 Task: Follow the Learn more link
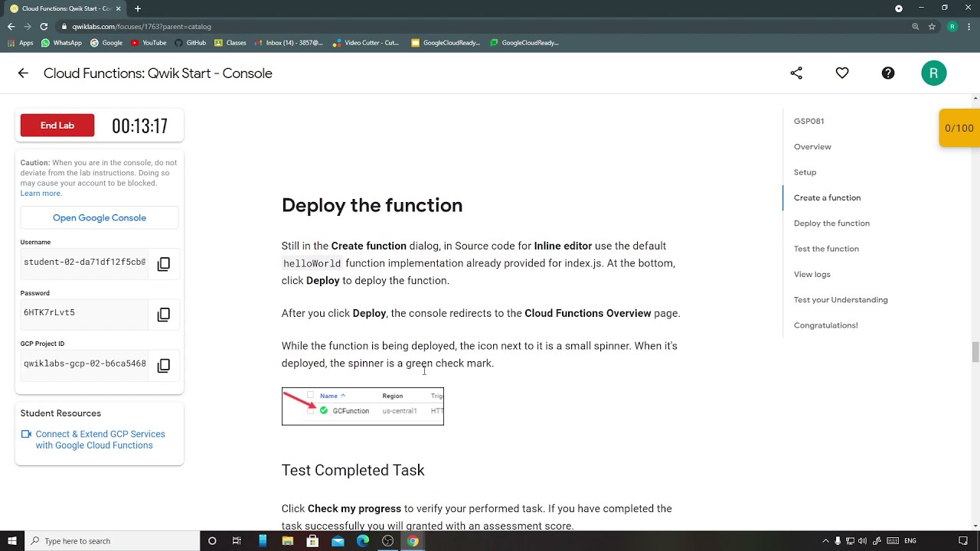point(41,194)
